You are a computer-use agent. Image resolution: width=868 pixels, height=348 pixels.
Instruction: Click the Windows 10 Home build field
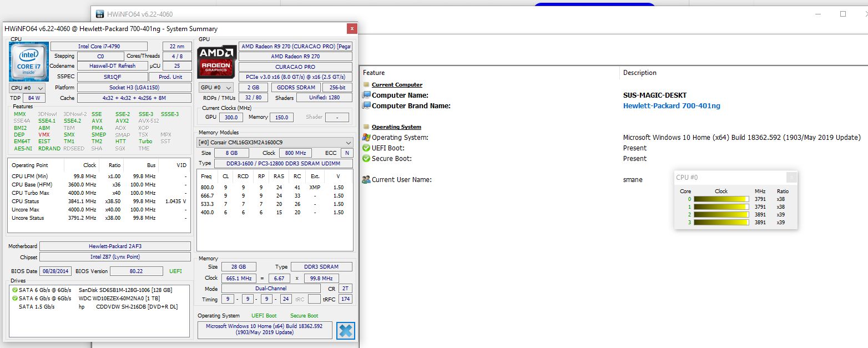pyautogui.click(x=265, y=330)
